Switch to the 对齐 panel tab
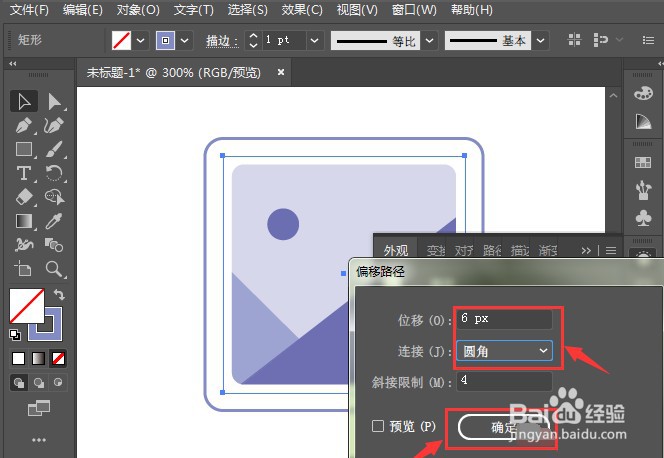The image size is (664, 458). [463, 251]
